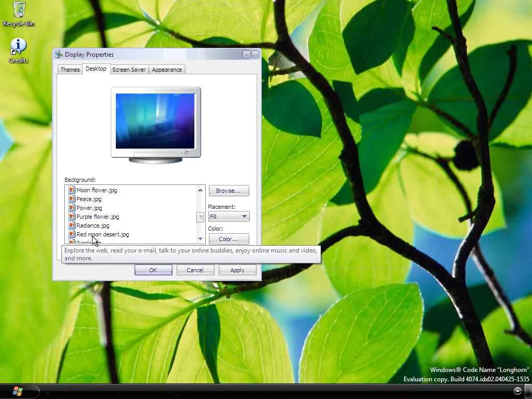Click the Radiance.jpg file icon
532x399 pixels.
coord(72,225)
